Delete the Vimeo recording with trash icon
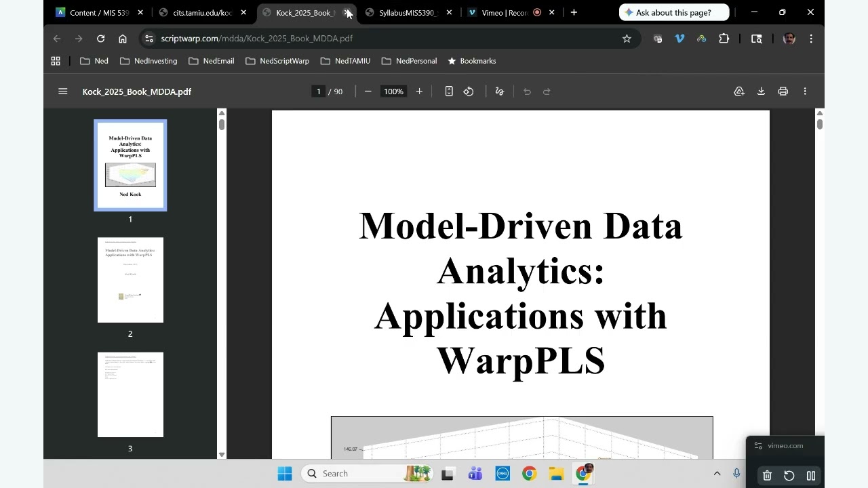Screen dimensions: 868x488 coord(767,476)
